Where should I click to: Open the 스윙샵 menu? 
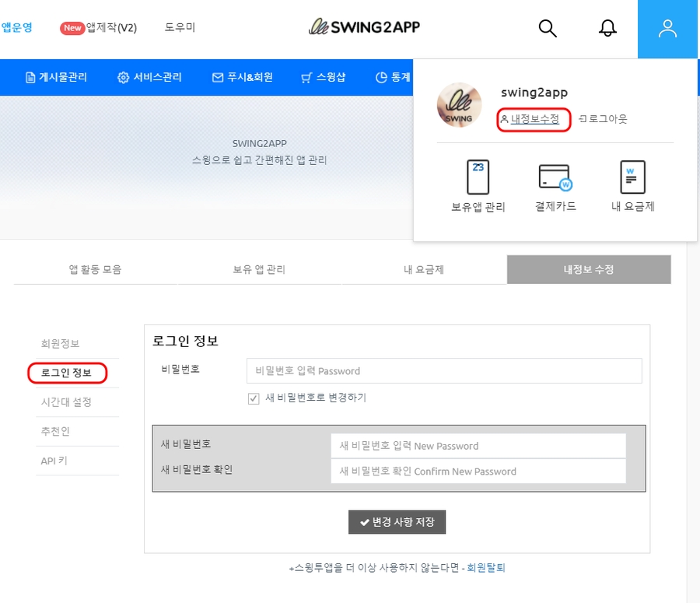[323, 77]
